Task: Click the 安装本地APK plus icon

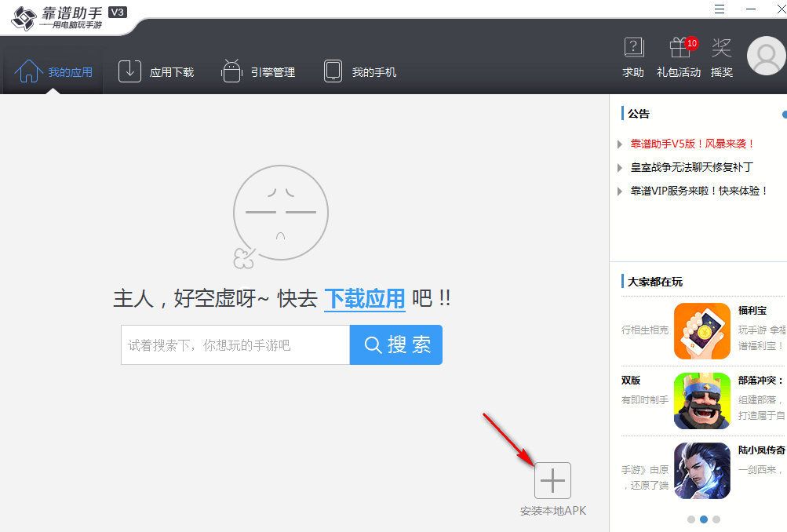Action: (552, 480)
